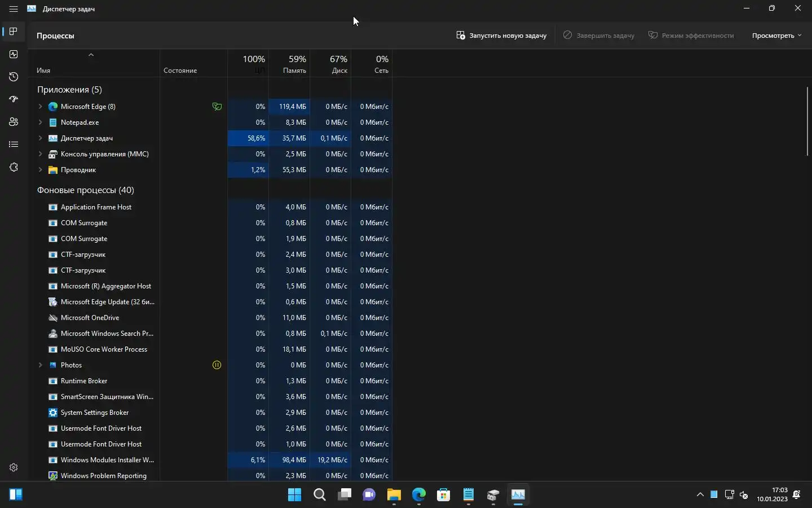Click the 19,2 МБ/с disk cell
This screenshot has height=508, width=812.
(x=330, y=459)
